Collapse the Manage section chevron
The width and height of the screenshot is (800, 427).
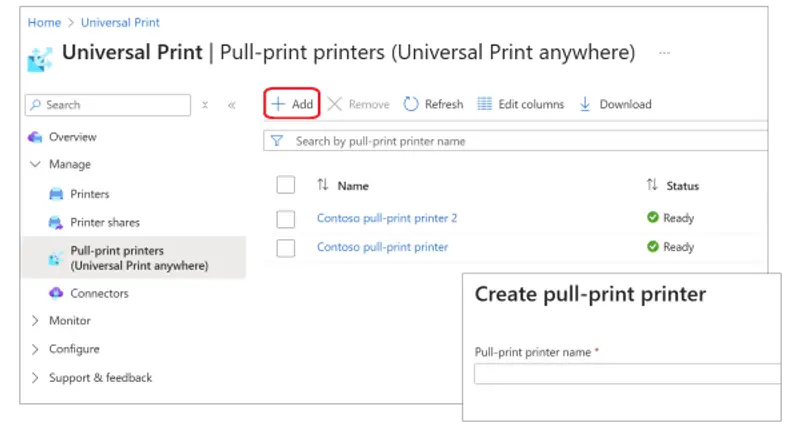(x=35, y=164)
